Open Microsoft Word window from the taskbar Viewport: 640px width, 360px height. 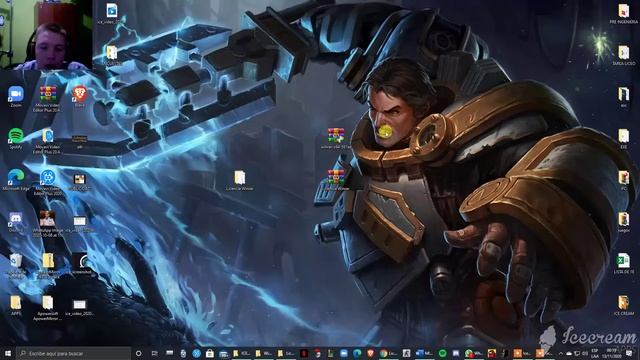click(424, 353)
